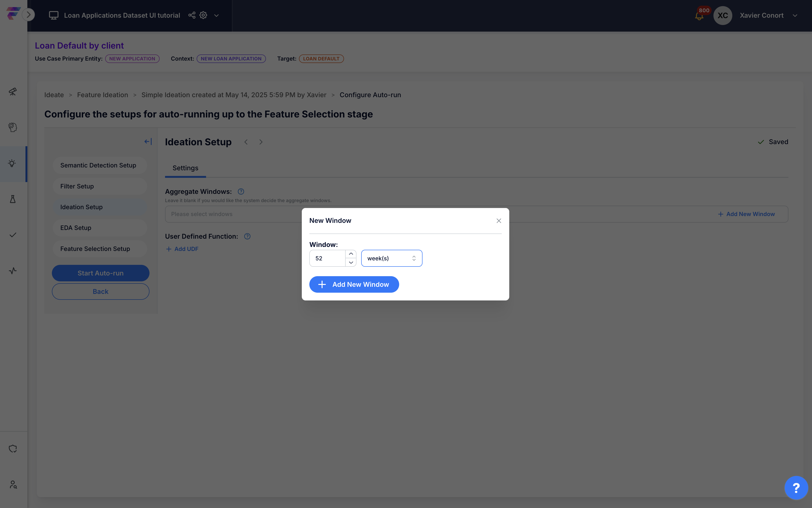Click Add New Window link in windows field
812x508 pixels.
point(746,214)
